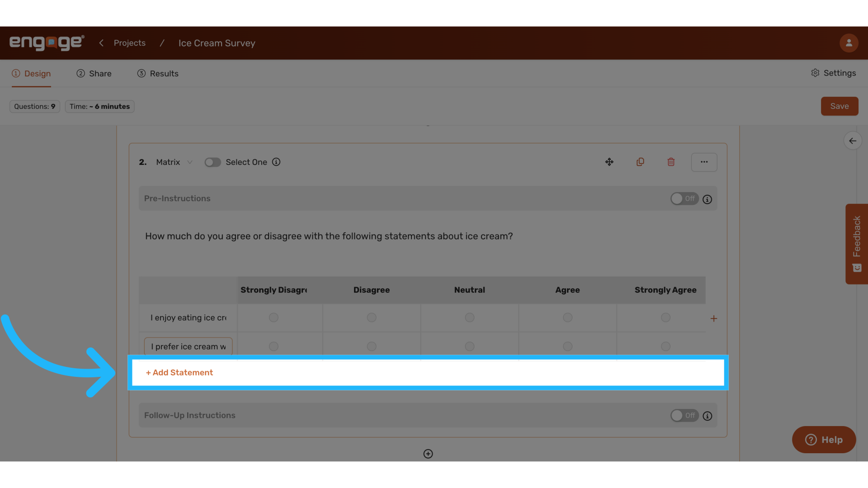Click the Save button
This screenshot has width=868, height=488.
pyautogui.click(x=840, y=106)
